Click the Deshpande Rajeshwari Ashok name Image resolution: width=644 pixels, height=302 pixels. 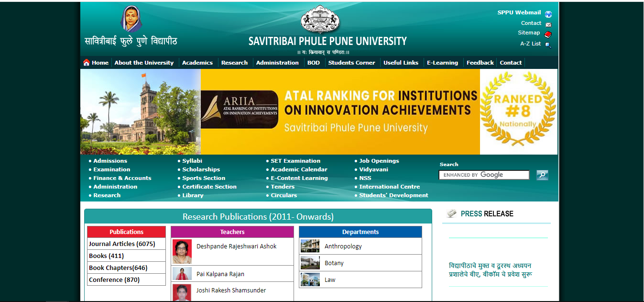coord(236,246)
